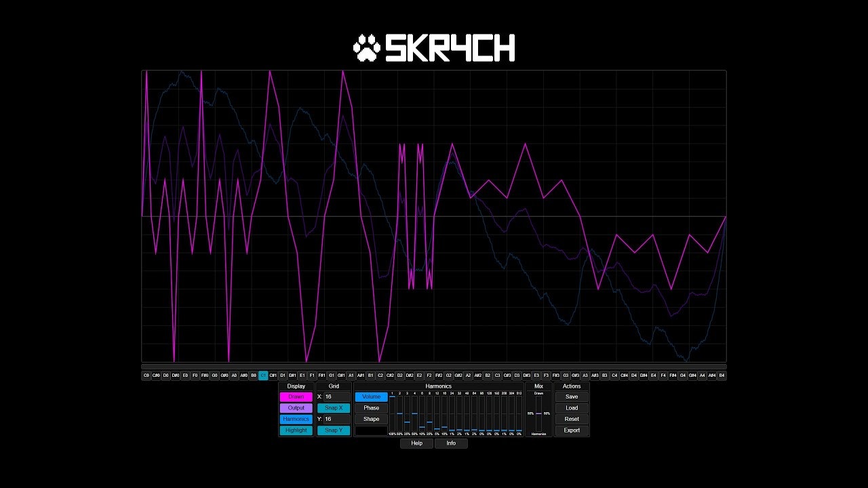This screenshot has width=868, height=488.
Task: Load a saved preset
Action: pyautogui.click(x=571, y=407)
